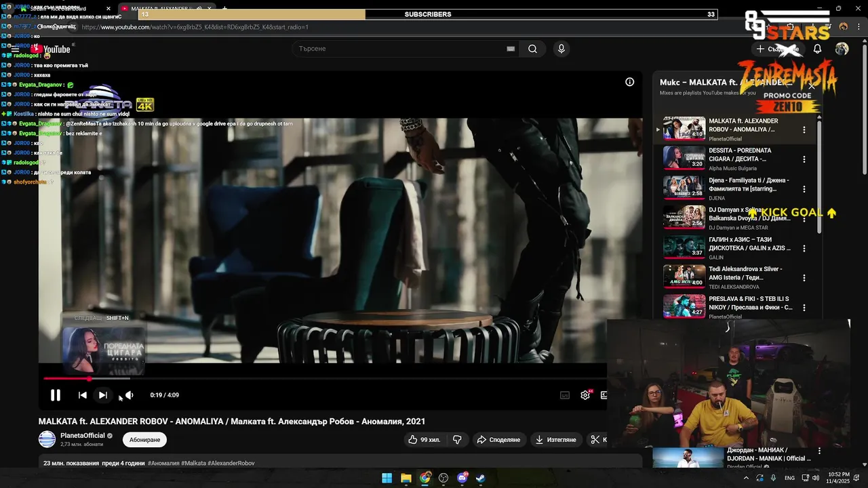
Task: Open options for Джордан - МАНИАК video
Action: (819, 451)
